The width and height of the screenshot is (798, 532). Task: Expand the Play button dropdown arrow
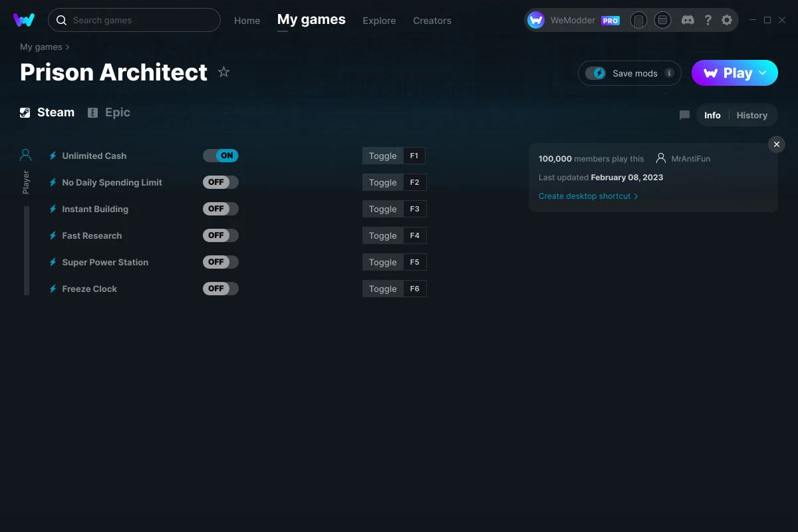coord(763,73)
